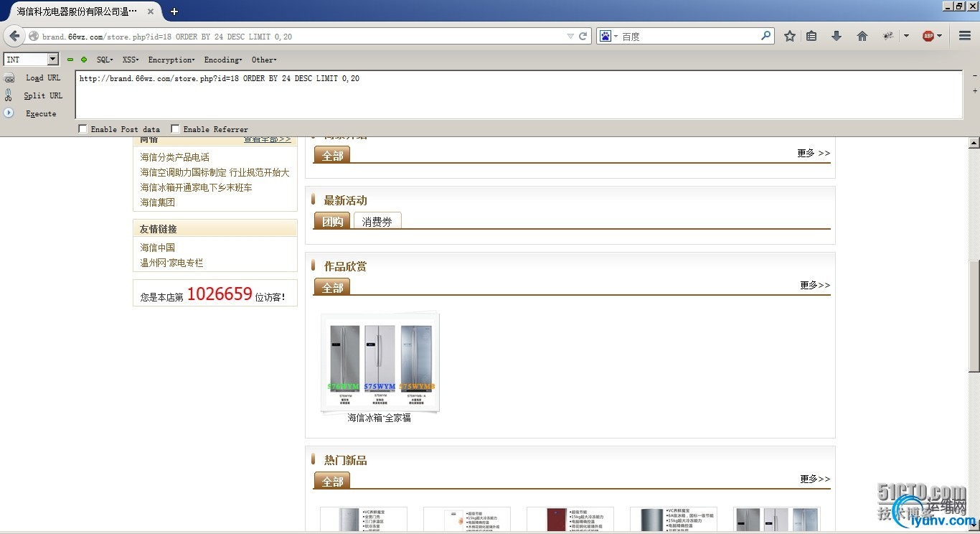
Task: Click the green plus HackBar icon
Action: click(x=83, y=60)
